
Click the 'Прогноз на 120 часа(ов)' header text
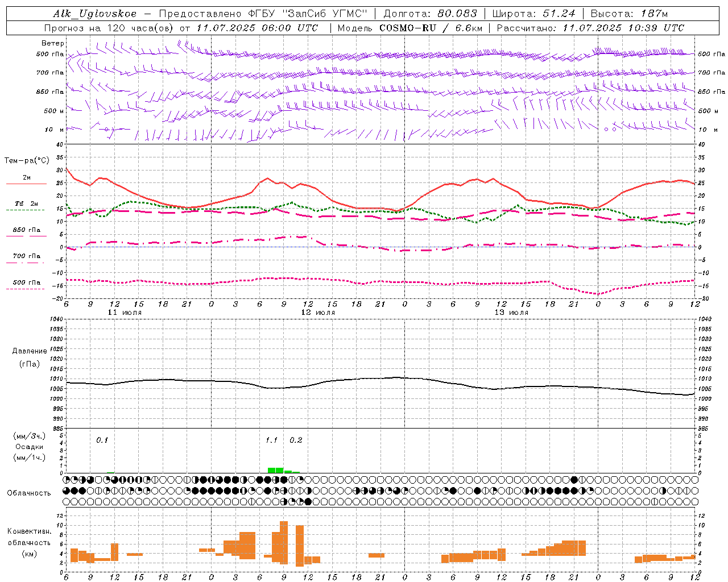point(109,28)
